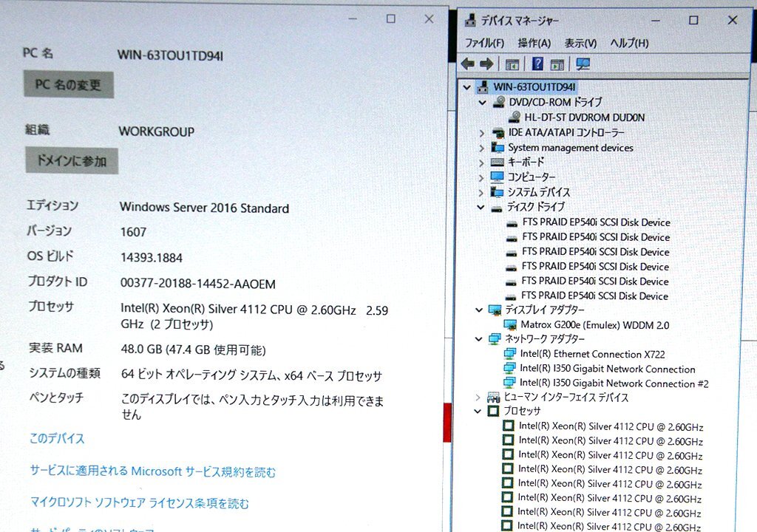Expand the ヒューマン インターフェイス デバイス node
This screenshot has width=757, height=532.
pos(478,398)
